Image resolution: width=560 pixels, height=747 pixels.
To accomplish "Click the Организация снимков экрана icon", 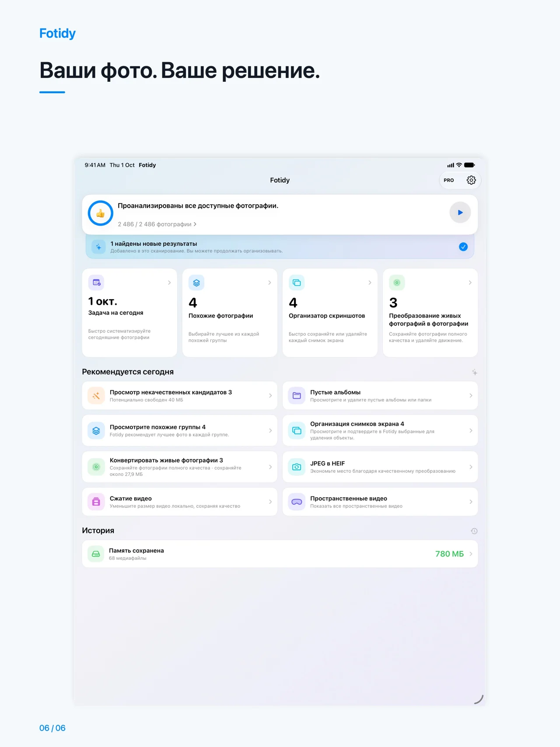I will tap(297, 431).
